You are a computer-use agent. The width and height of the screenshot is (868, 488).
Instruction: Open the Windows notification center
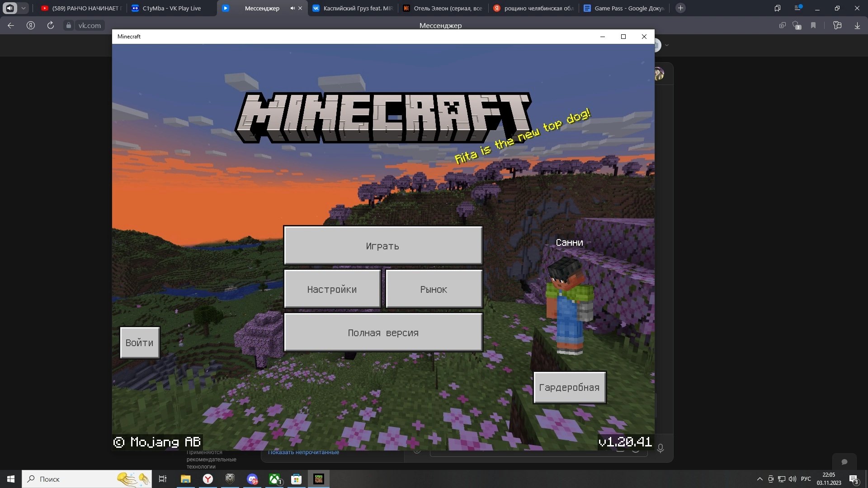tap(854, 479)
